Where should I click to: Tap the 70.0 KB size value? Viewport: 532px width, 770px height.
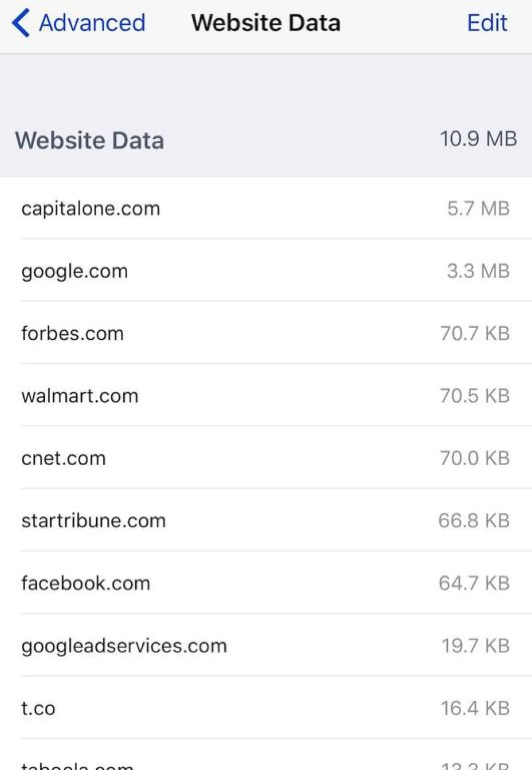point(474,459)
